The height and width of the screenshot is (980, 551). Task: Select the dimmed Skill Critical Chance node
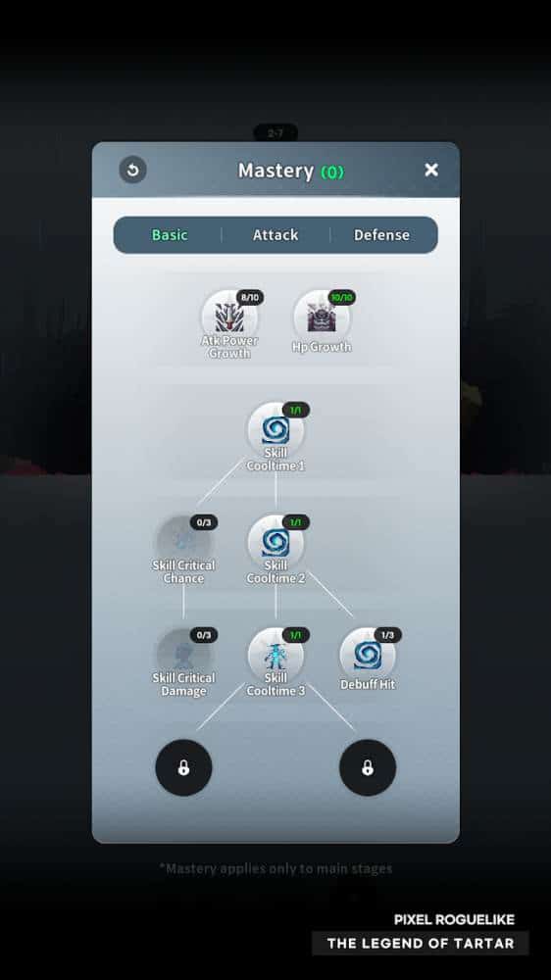(x=184, y=543)
